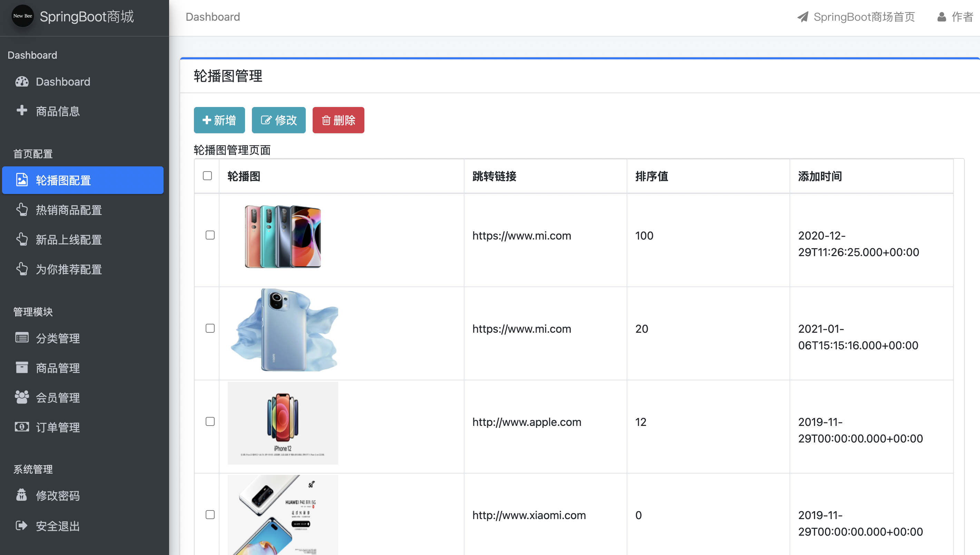Click the paper plane icon in header

coord(803,17)
